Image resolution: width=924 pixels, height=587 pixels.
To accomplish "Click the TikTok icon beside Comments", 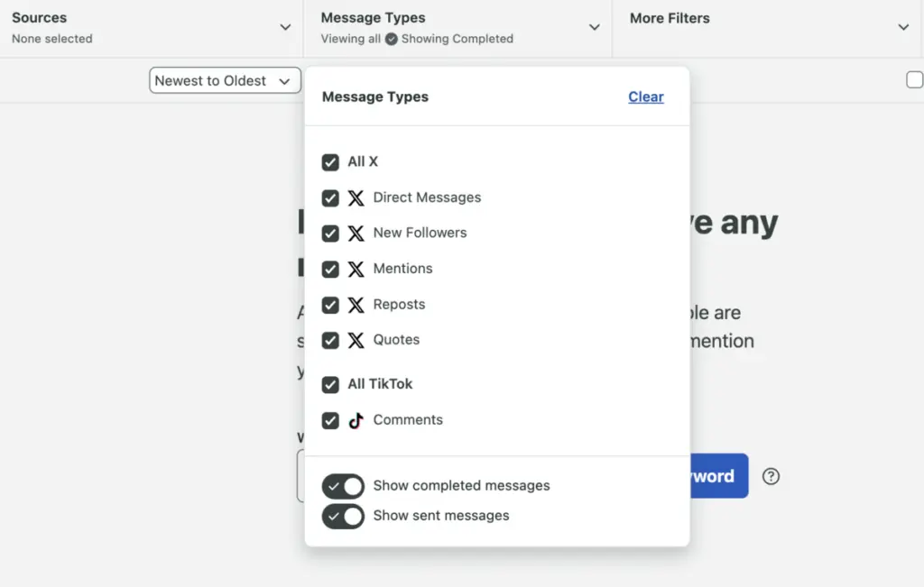I will click(x=356, y=420).
